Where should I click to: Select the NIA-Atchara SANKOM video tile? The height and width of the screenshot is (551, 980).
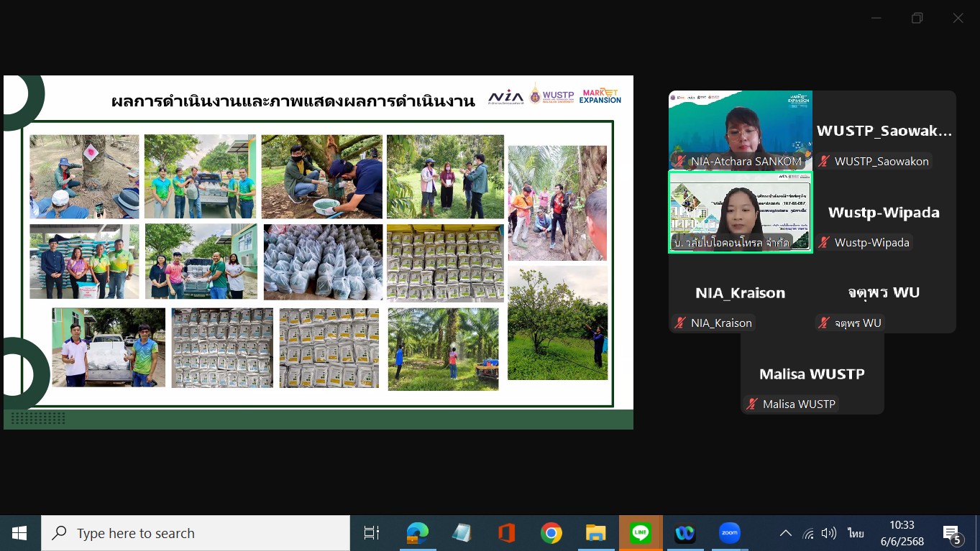(x=740, y=130)
